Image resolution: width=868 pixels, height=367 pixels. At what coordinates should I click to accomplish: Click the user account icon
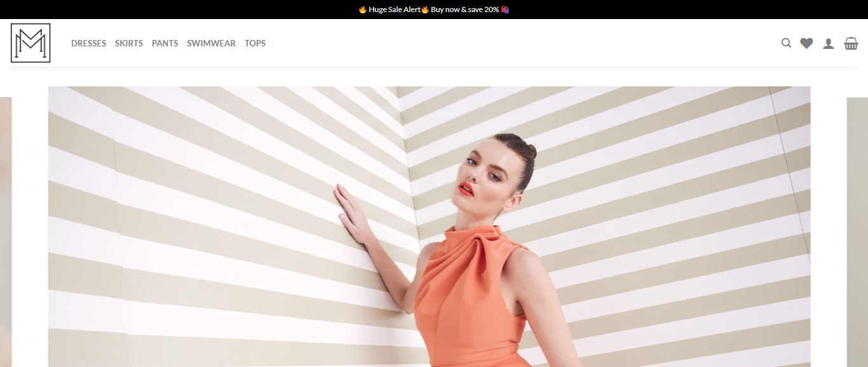(x=829, y=43)
